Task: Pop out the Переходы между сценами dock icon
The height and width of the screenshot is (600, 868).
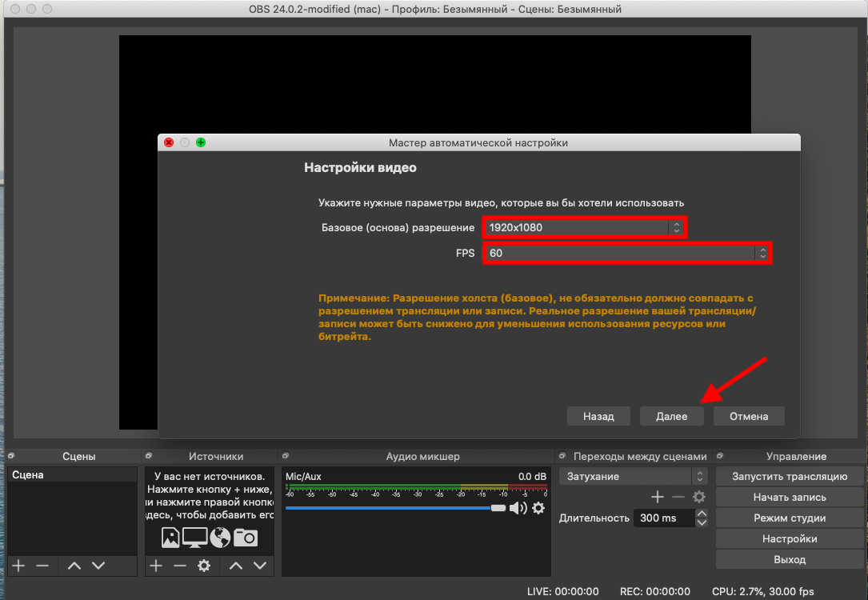Action: tap(562, 455)
